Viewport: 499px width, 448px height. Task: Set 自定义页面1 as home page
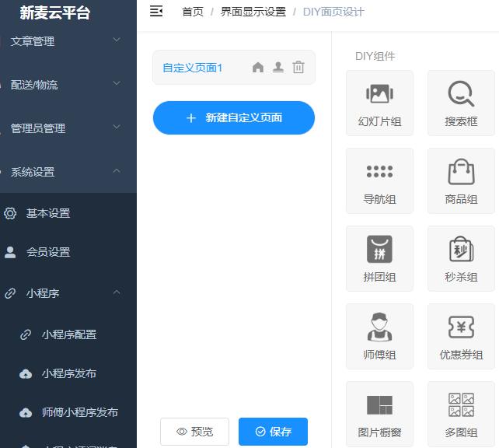point(258,68)
